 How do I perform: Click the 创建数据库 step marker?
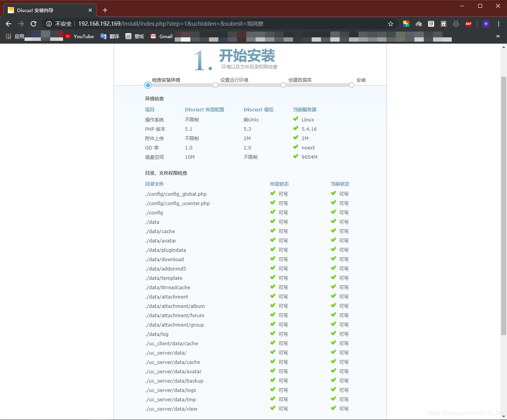[x=283, y=85]
